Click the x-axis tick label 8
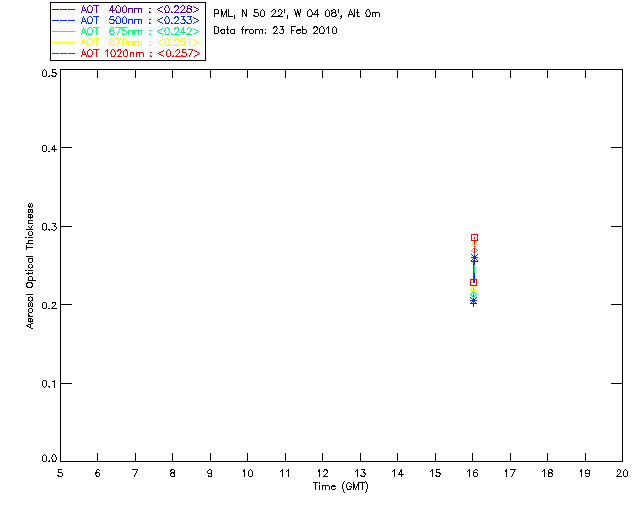This screenshot has height=512, width=640. (x=173, y=474)
